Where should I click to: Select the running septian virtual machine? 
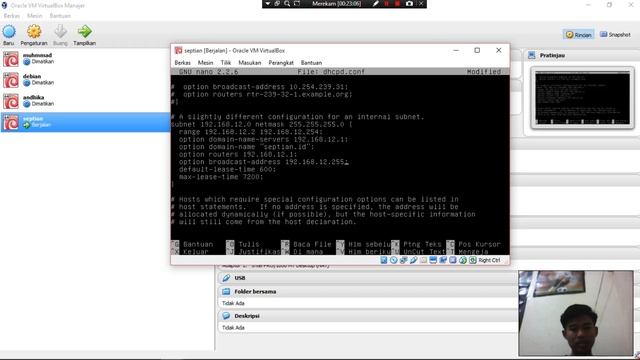click(x=85, y=122)
